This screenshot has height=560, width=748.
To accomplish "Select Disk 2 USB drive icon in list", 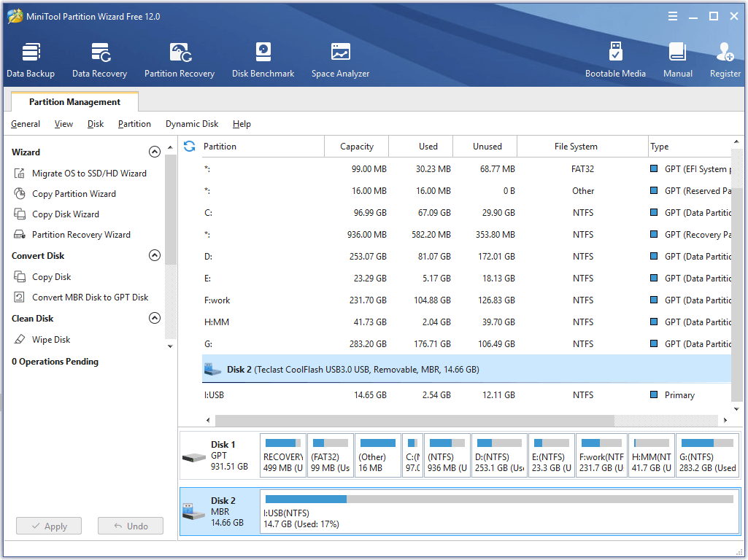I will tap(212, 370).
